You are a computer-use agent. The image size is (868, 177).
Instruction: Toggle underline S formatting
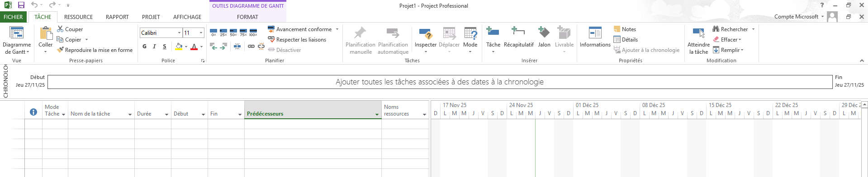click(164, 46)
